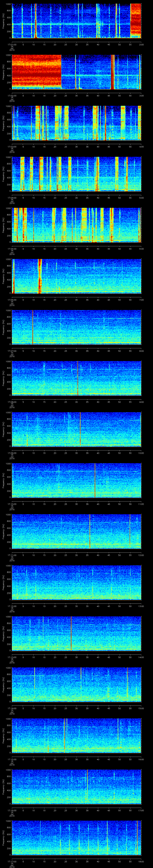Open the spectrogram panel starting at 17:09:00
The width and height of the screenshot is (153, 868).
76,429
